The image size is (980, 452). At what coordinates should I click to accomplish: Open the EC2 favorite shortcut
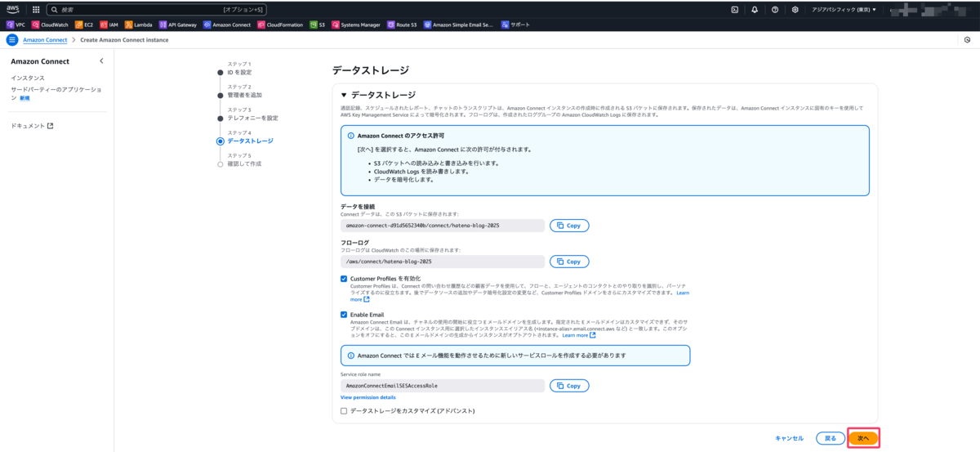tap(84, 25)
